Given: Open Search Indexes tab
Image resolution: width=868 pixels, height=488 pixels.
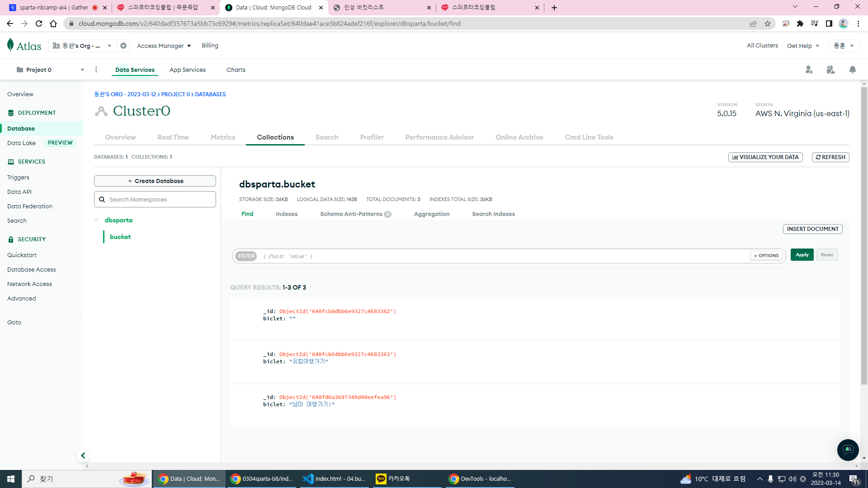Looking at the screenshot, I should (494, 214).
